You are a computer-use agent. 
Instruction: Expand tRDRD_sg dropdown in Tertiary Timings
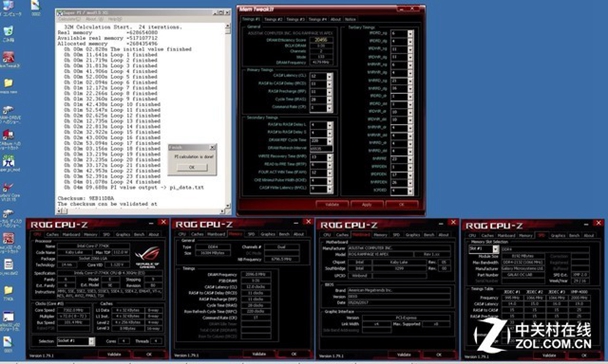pos(410,33)
